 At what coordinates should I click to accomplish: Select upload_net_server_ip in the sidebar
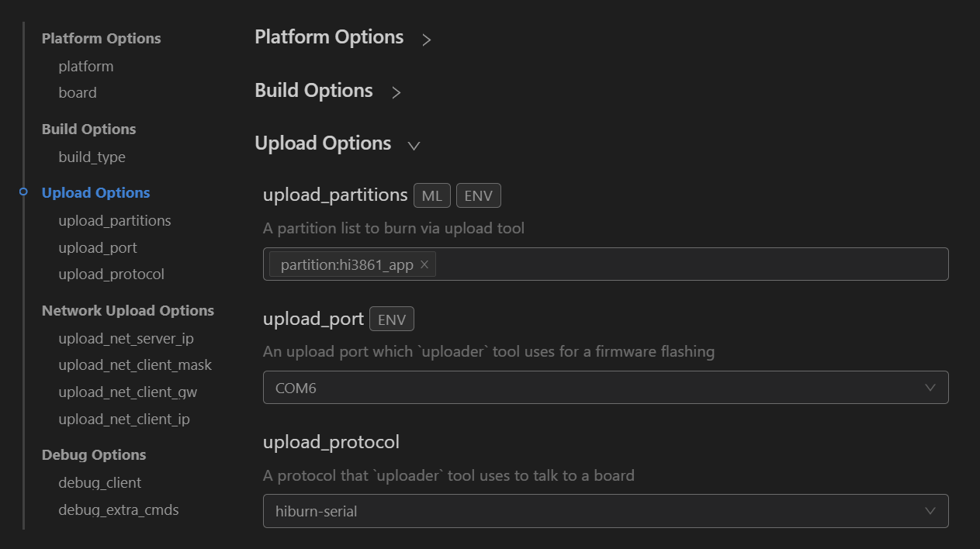[x=126, y=339]
